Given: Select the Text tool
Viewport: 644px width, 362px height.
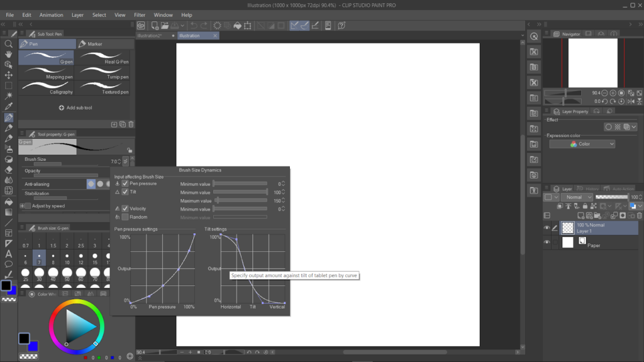Looking at the screenshot, I should coord(8,254).
